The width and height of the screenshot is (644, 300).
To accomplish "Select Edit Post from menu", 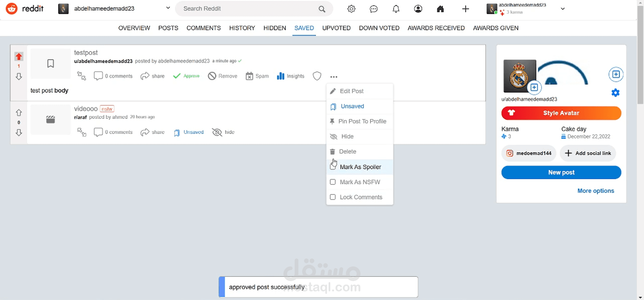I will (x=360, y=91).
